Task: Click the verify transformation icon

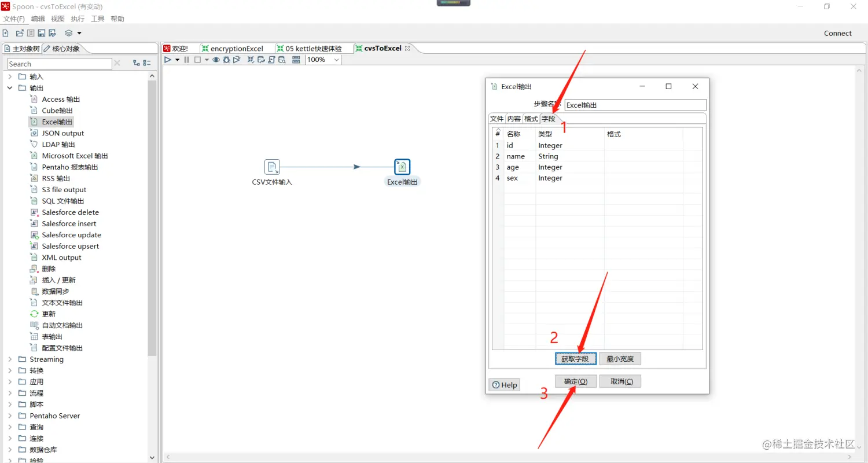Action: click(x=251, y=60)
